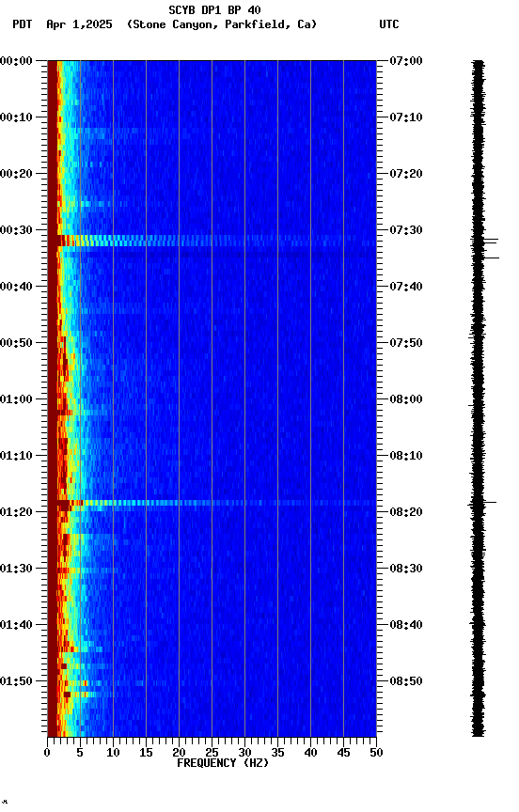Click the '01:40' PDT time label

[x=16, y=626]
